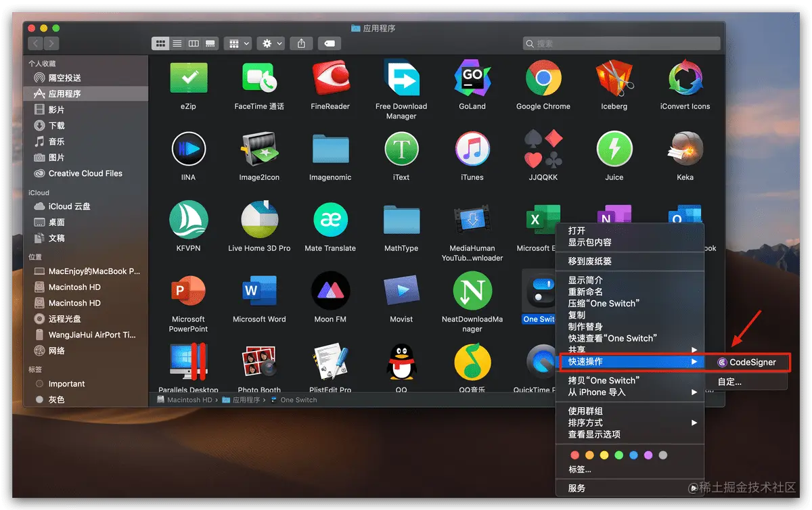The width and height of the screenshot is (812, 510).
Task: Apply the green tag color
Action: click(619, 455)
